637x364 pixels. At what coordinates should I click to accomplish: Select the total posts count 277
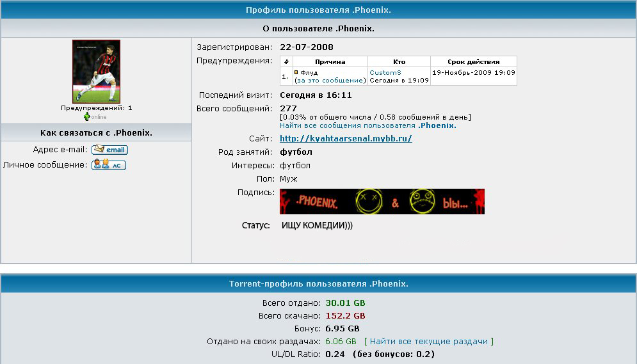click(289, 108)
